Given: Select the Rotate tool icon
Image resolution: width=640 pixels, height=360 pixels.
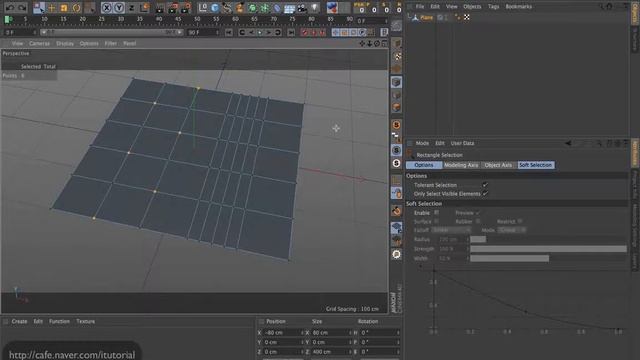Looking at the screenshot, I should 76,8.
